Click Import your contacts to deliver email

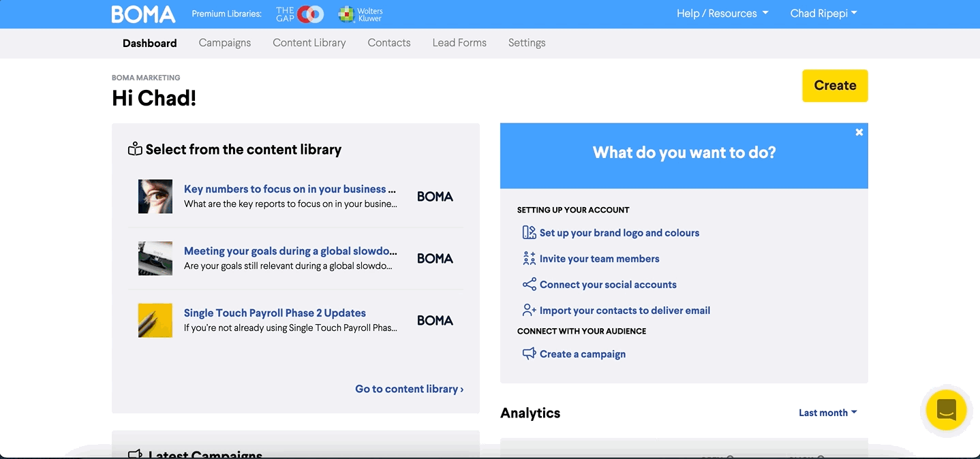(x=625, y=311)
